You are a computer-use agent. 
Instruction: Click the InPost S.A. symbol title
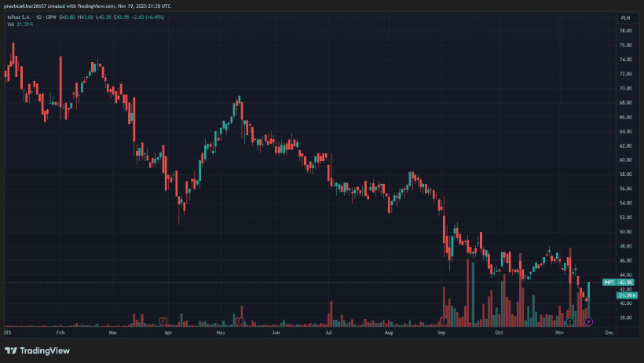(x=22, y=16)
